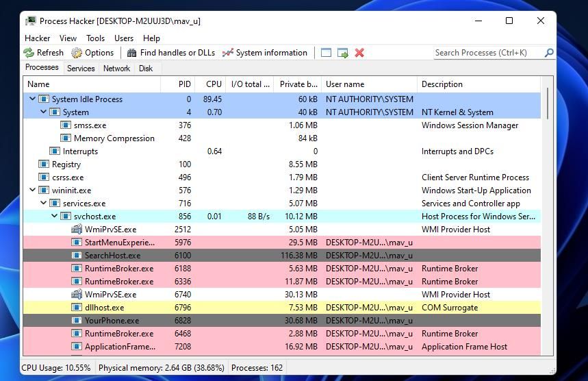Viewport: 588px width, 381px height.
Task: Open the Tools menu
Action: point(95,38)
